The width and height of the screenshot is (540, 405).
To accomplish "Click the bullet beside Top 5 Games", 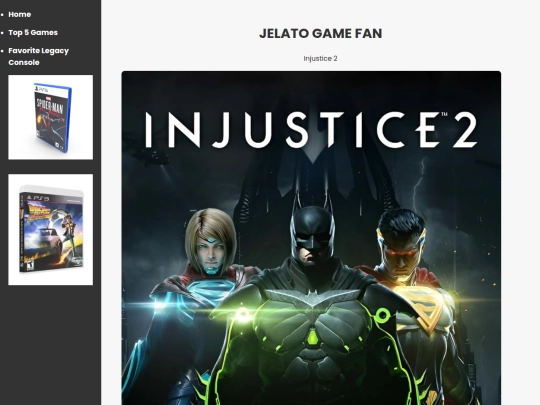I will pos(3,33).
